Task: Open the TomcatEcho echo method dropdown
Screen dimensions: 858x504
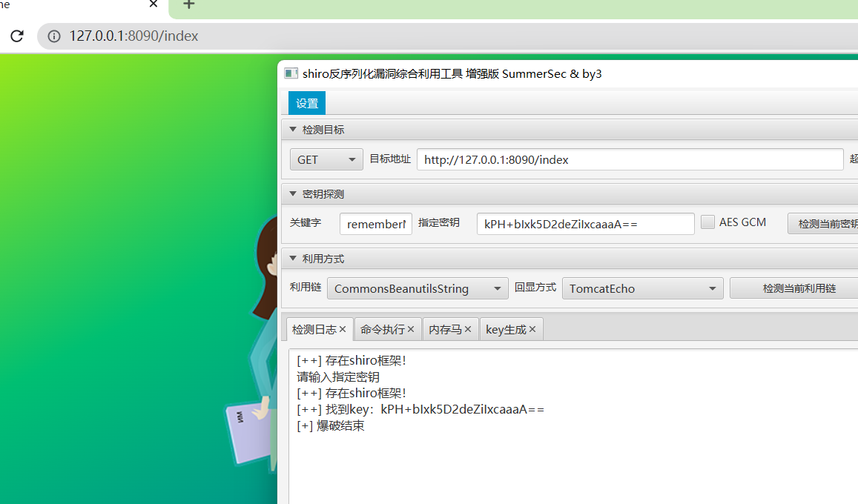Action: click(642, 288)
